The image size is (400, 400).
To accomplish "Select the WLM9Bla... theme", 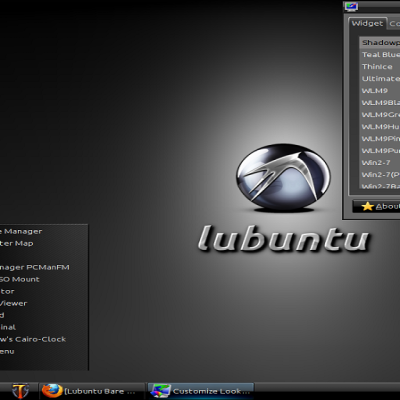I will (x=380, y=103).
